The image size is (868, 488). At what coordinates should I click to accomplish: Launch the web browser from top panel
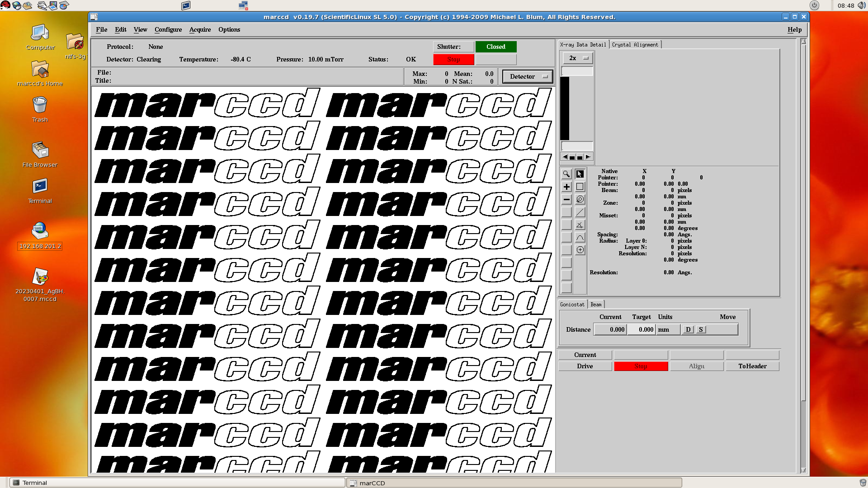point(17,5)
